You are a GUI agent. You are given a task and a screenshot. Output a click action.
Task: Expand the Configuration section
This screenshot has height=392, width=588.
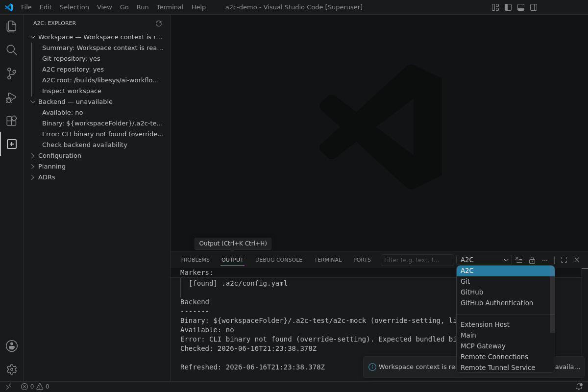click(97, 156)
